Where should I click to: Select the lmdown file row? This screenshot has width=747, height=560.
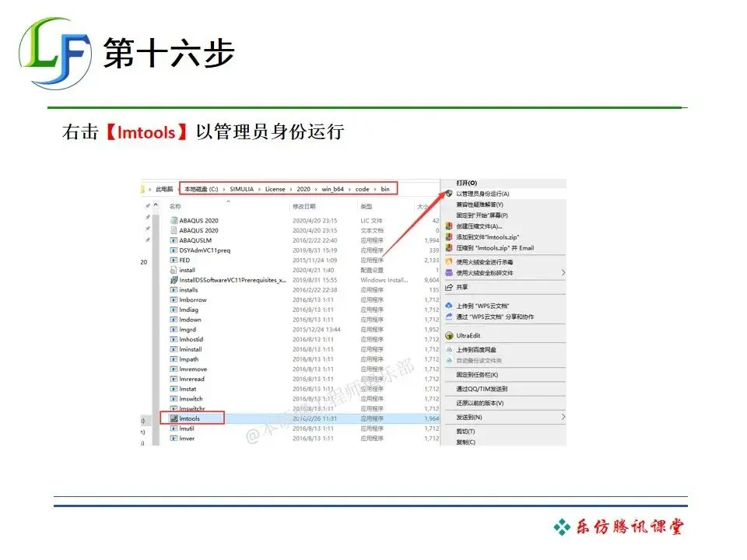point(304,320)
